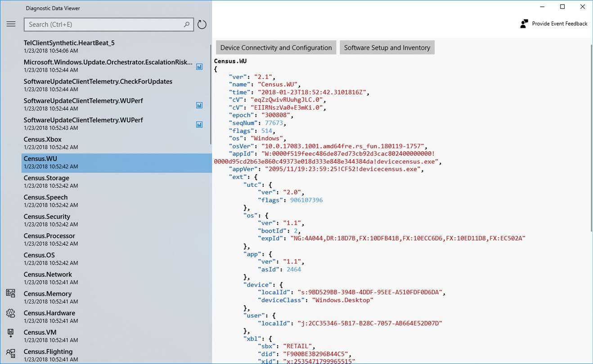The image size is (593, 364).
Task: Click the JSON pane vertical scrollbar
Action: point(591,138)
